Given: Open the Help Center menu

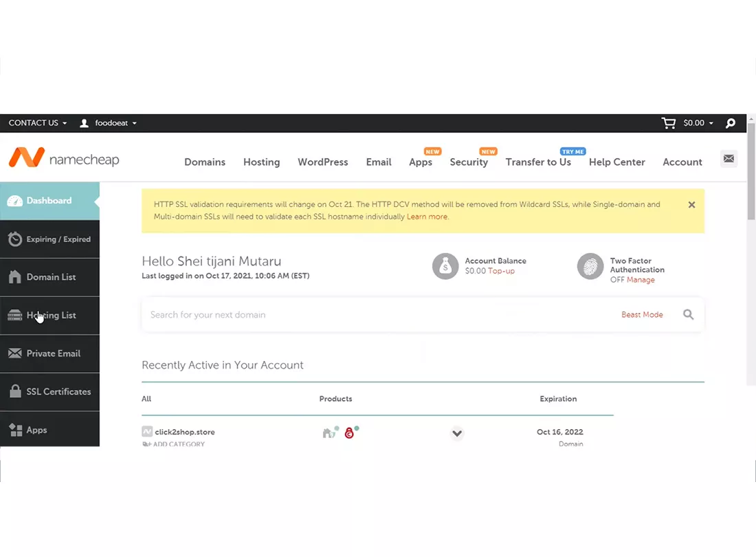Looking at the screenshot, I should tap(616, 162).
